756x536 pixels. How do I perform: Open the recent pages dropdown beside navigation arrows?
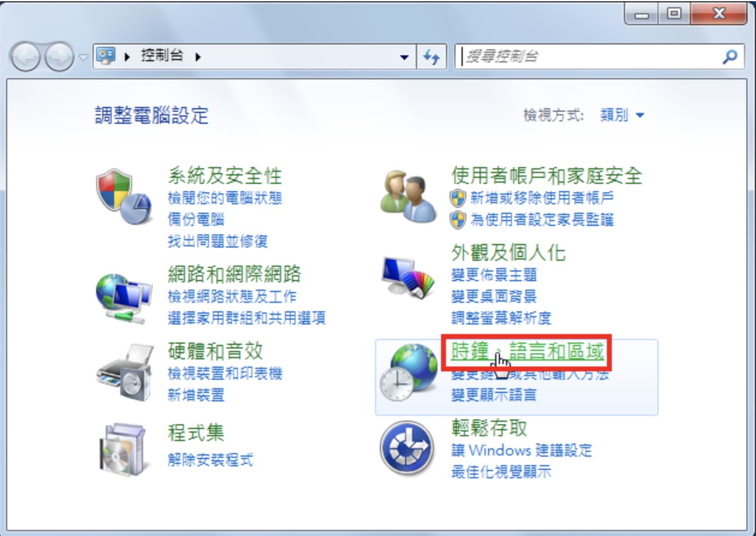(x=84, y=58)
